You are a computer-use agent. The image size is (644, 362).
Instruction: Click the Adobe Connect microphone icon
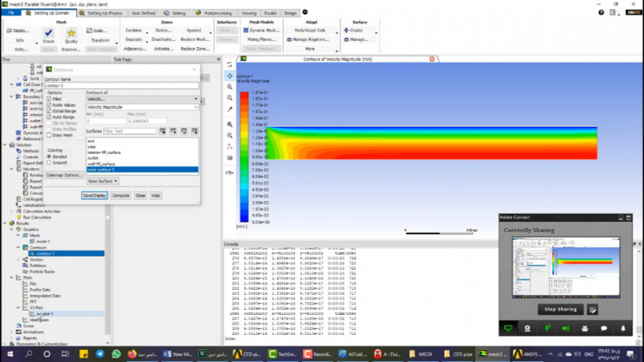pos(547,328)
